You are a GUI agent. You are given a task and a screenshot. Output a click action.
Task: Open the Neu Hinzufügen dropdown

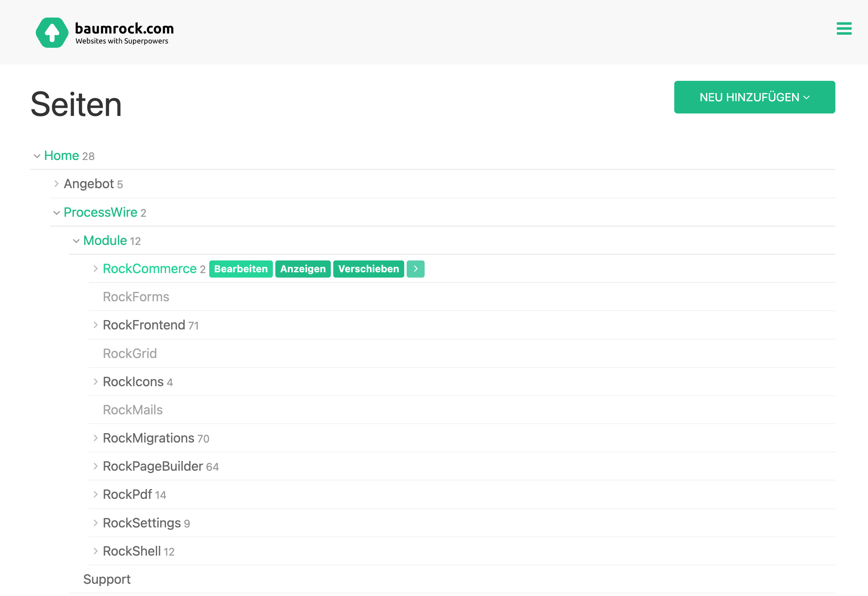754,97
